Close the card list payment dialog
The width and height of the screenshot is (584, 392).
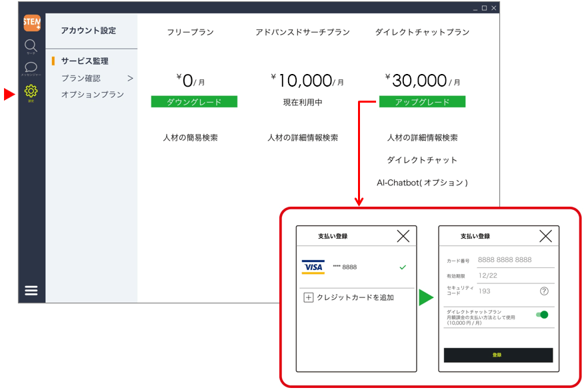point(403,236)
